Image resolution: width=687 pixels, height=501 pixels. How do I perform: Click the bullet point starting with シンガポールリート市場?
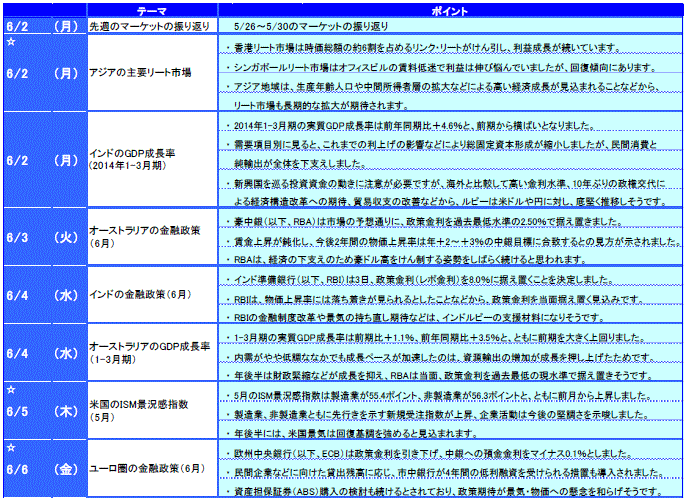432,66
